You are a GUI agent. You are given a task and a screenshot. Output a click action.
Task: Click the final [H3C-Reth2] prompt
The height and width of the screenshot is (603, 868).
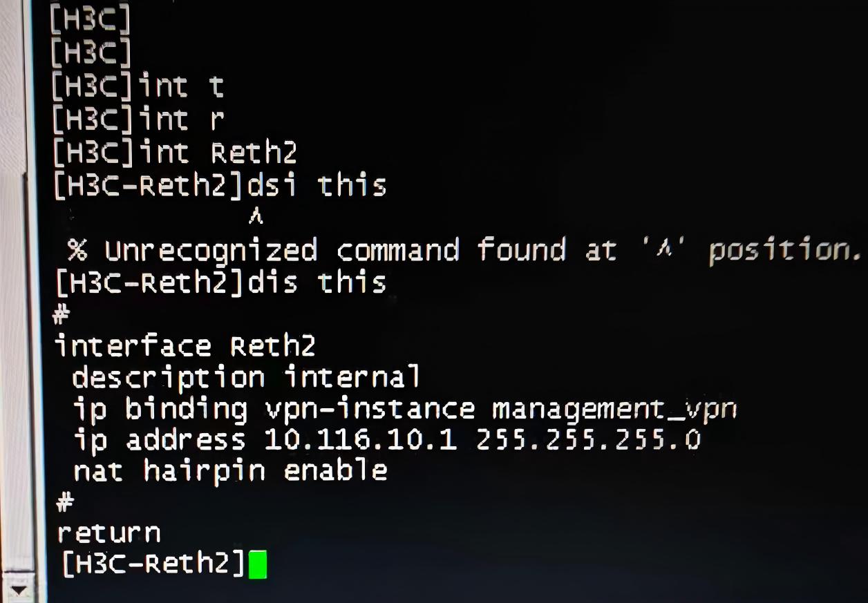[153, 564]
